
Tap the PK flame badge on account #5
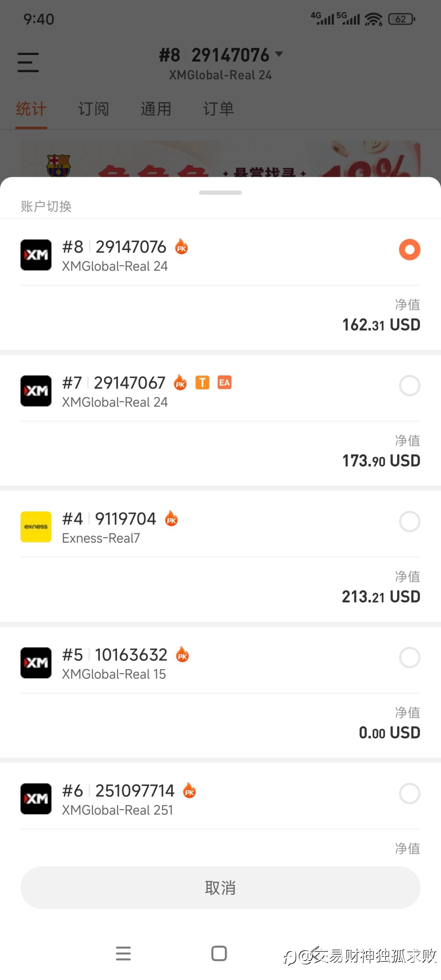[183, 655]
